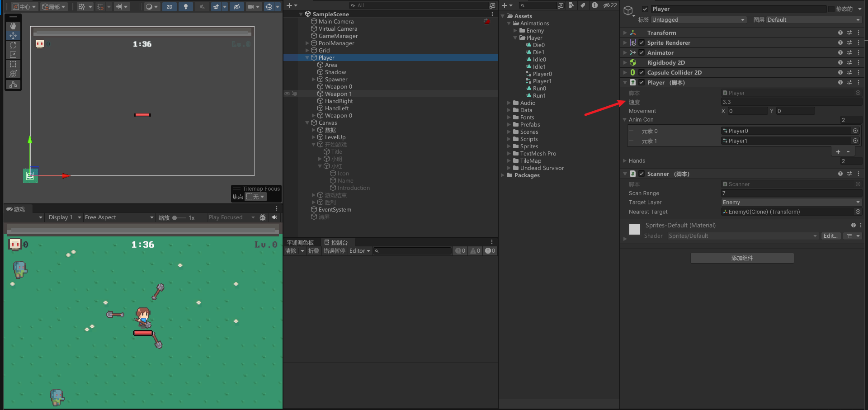Disable the Scanner script checkbox
This screenshot has width=868, height=410.
point(641,174)
